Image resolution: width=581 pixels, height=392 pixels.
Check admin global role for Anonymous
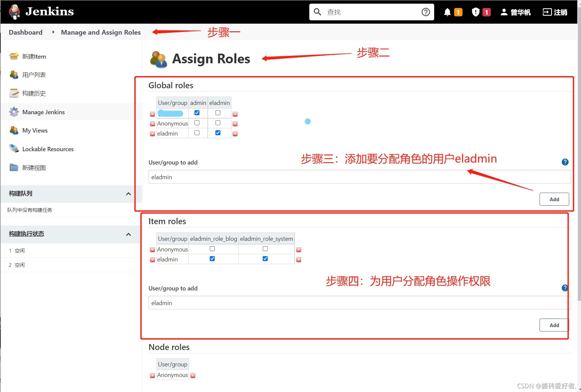pyautogui.click(x=197, y=123)
